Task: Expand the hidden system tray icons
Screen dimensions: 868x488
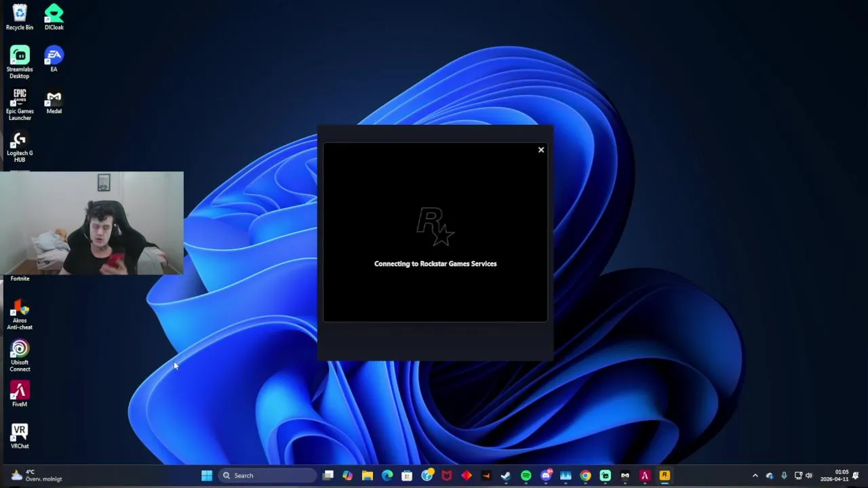Action: click(x=755, y=476)
